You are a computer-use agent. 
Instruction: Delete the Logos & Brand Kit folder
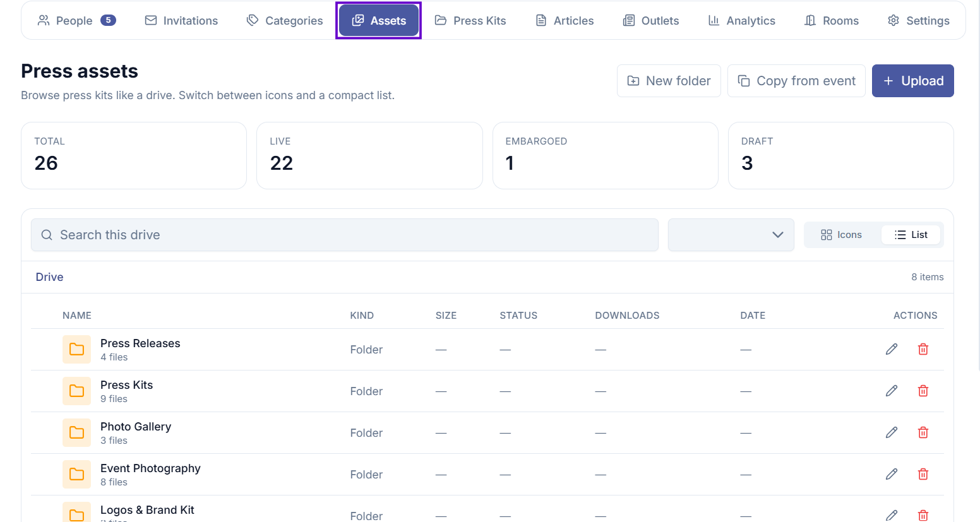click(x=923, y=515)
